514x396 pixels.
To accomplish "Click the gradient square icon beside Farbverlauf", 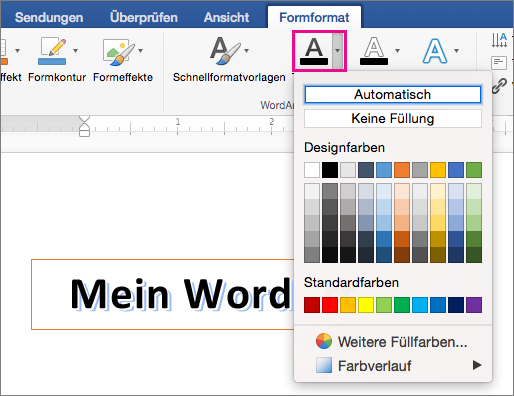I will (x=324, y=365).
